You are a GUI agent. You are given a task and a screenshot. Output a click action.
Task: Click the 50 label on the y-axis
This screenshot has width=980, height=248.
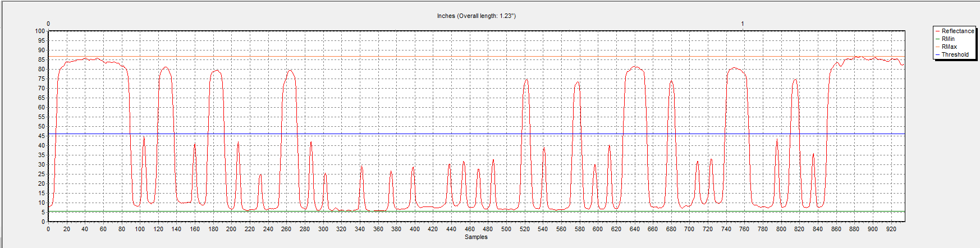[42, 126]
